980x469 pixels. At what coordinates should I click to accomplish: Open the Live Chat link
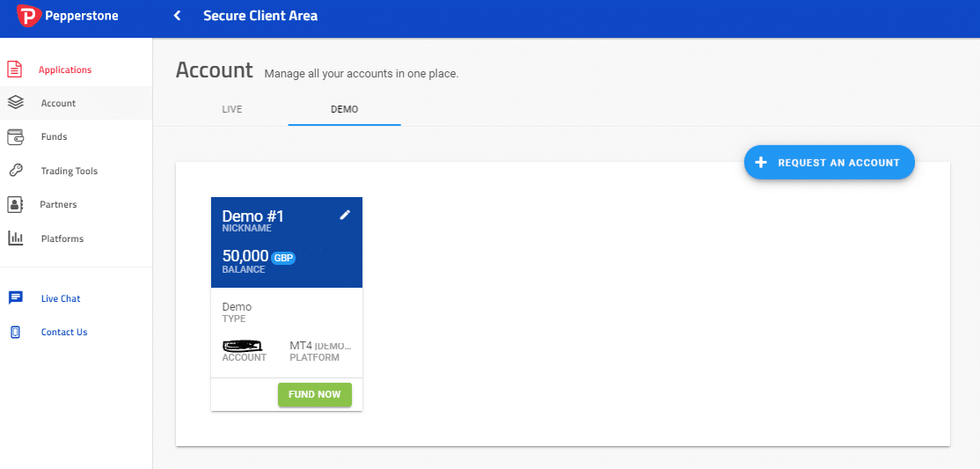[x=61, y=298]
